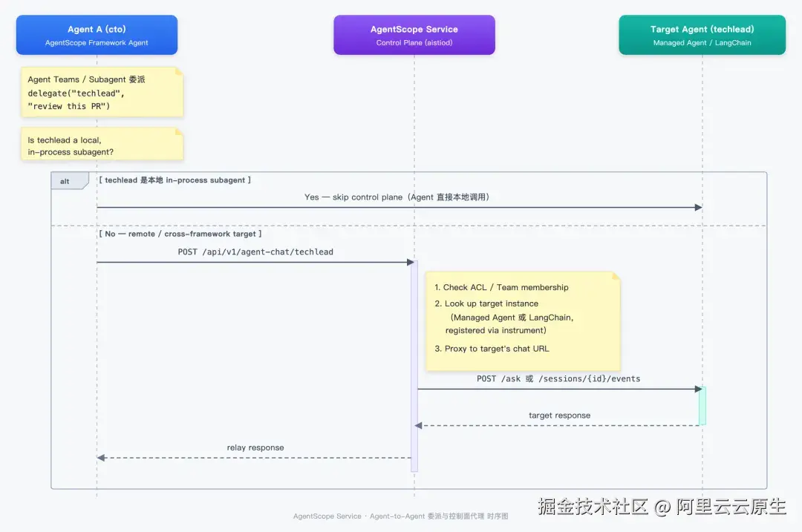Click the 'in-process subagent?' note line
The width and height of the screenshot is (802, 532).
click(71, 152)
